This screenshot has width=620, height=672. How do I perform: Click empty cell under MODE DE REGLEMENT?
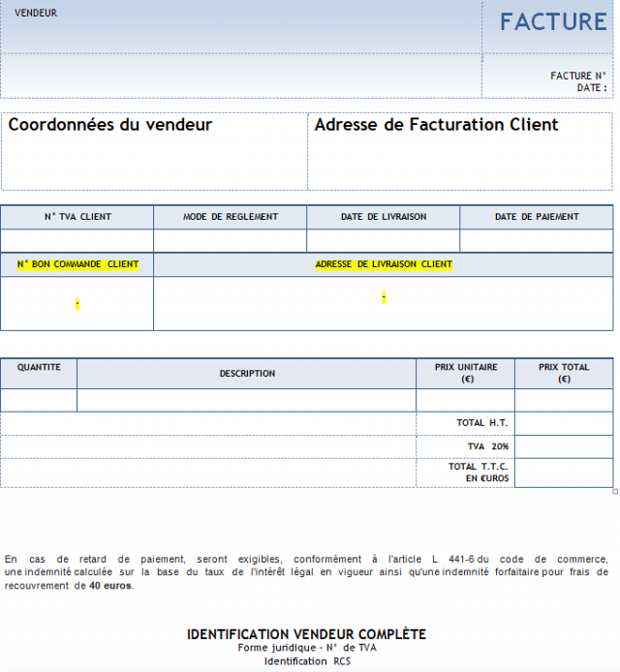(x=230, y=241)
